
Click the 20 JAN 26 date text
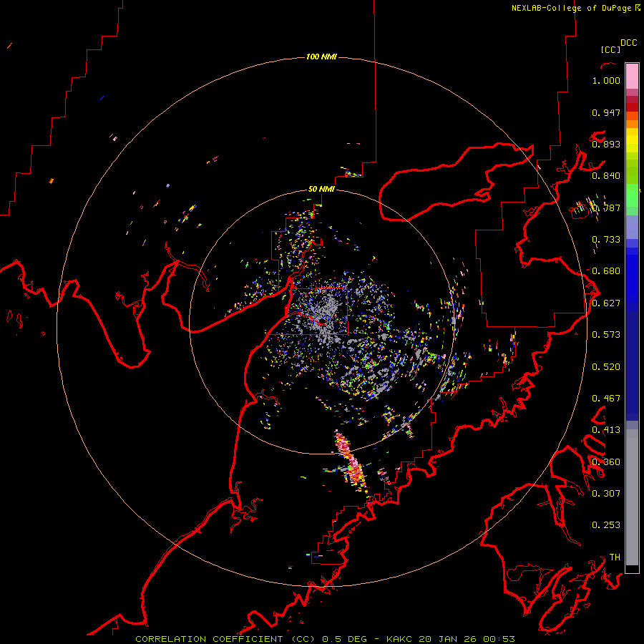point(448,639)
